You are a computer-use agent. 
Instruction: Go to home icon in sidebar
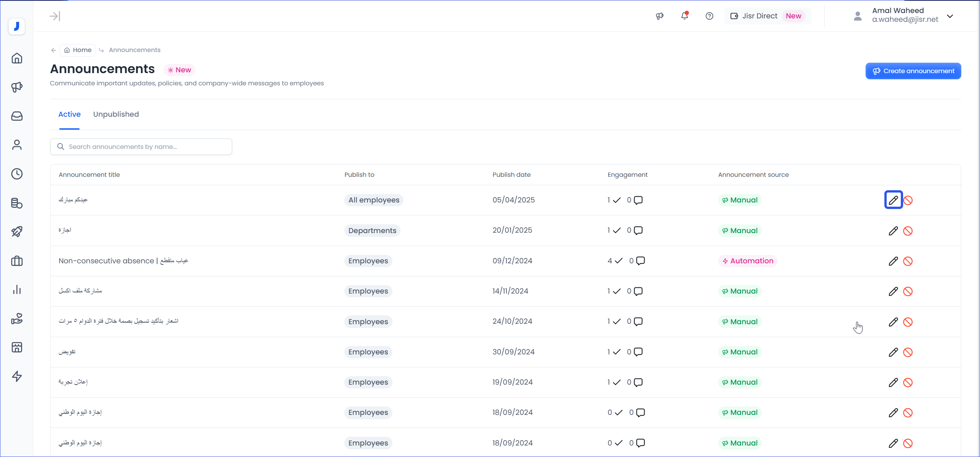click(17, 59)
